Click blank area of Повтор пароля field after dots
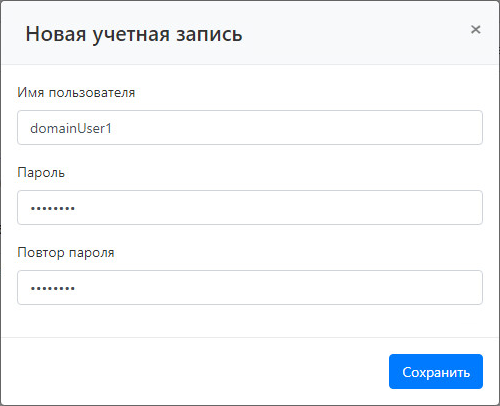This screenshot has height=406, width=500. click(278, 287)
